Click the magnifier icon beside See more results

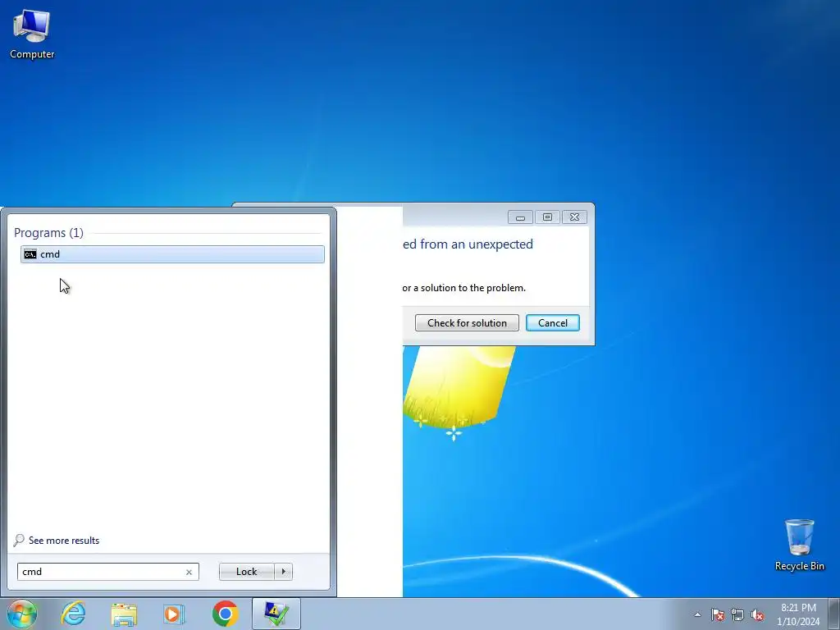(x=20, y=540)
